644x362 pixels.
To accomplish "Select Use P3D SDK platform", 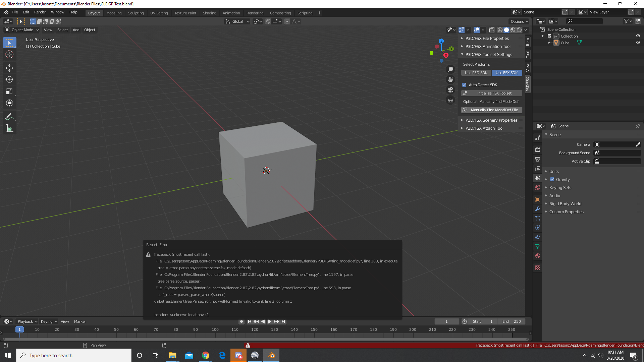I will point(476,73).
